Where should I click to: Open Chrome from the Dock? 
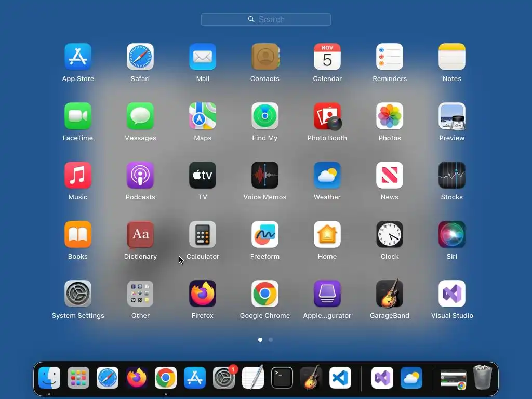[x=166, y=378]
